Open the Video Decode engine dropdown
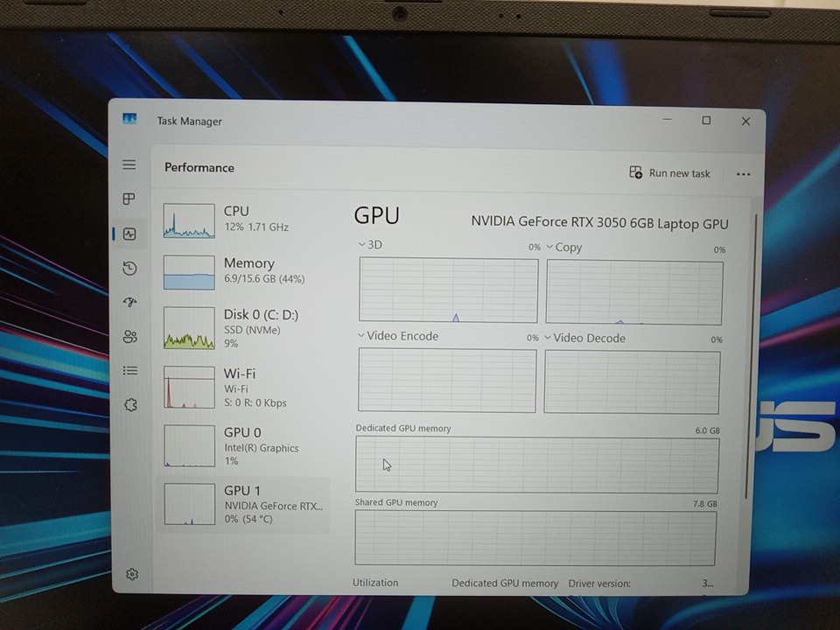Image resolution: width=840 pixels, height=630 pixels. point(584,338)
